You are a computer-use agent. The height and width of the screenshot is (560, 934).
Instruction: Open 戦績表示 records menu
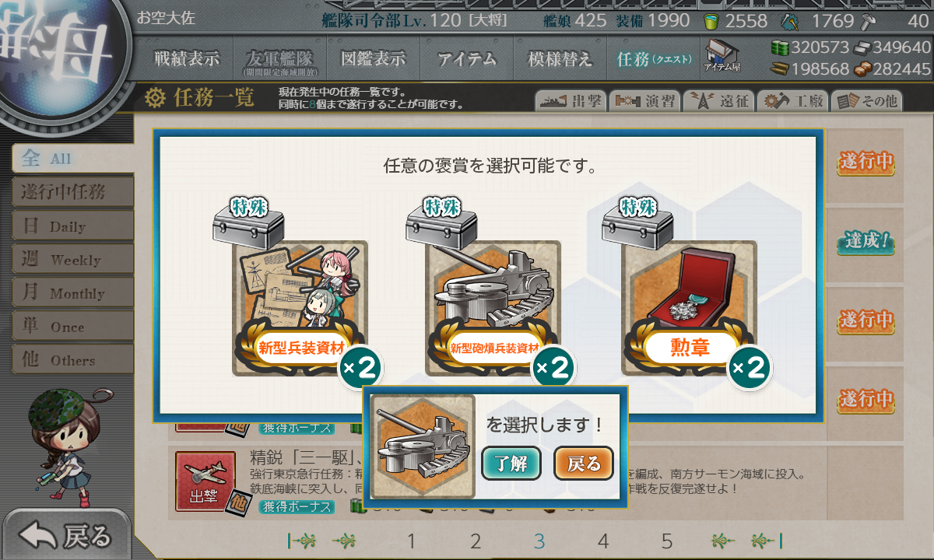coord(187,58)
